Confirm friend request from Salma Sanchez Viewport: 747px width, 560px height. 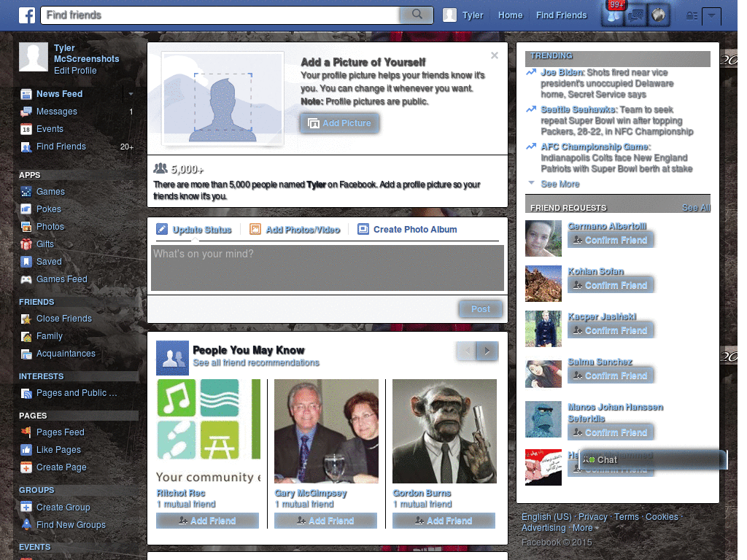(611, 376)
